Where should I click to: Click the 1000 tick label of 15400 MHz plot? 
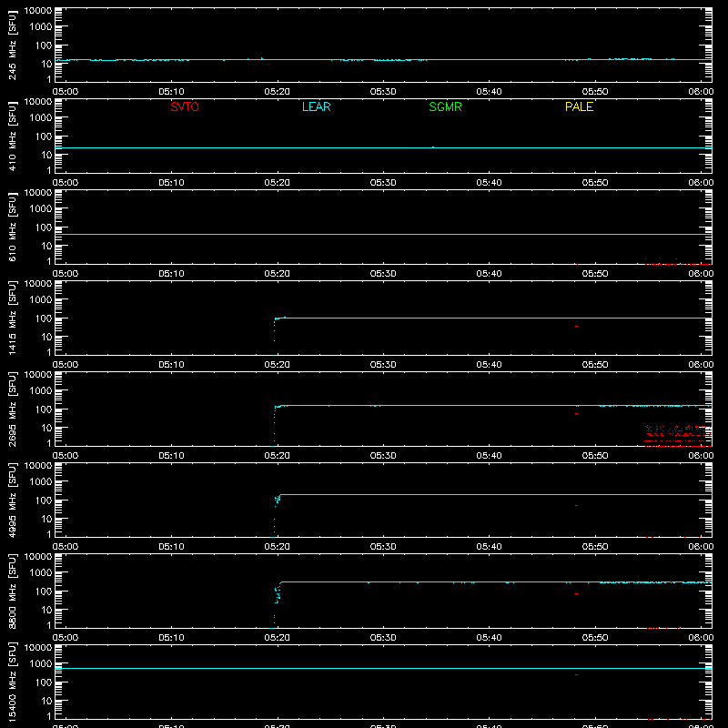(41, 664)
